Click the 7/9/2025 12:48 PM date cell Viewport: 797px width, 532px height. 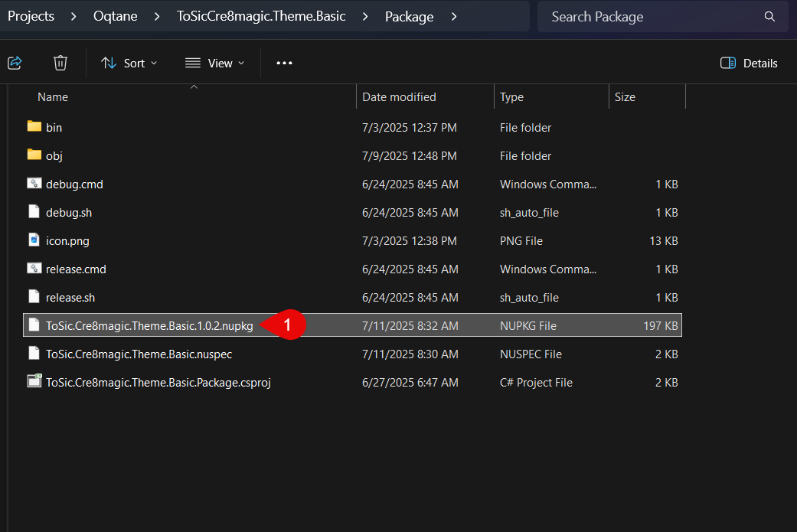click(409, 156)
